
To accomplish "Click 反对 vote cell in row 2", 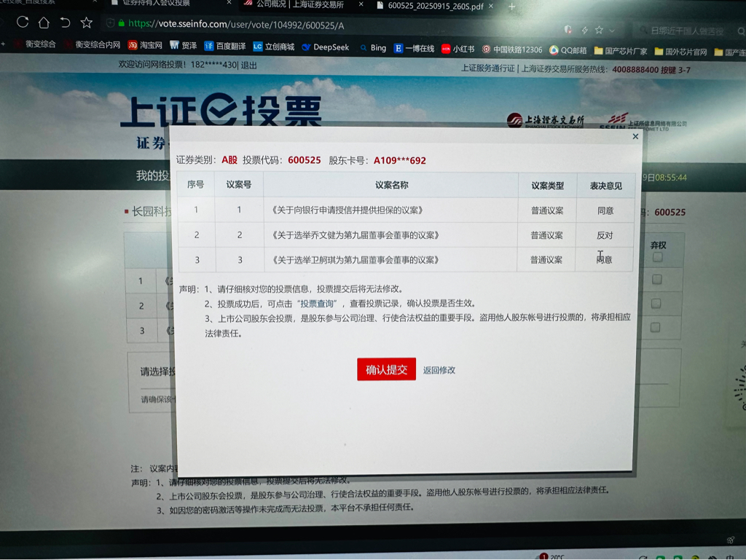I will (605, 235).
